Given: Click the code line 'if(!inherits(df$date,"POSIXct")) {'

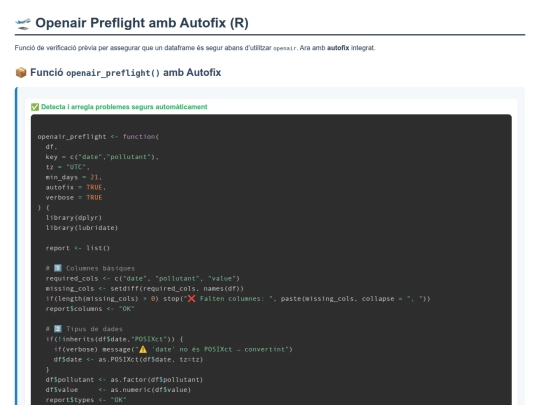Looking at the screenshot, I should (114, 339).
